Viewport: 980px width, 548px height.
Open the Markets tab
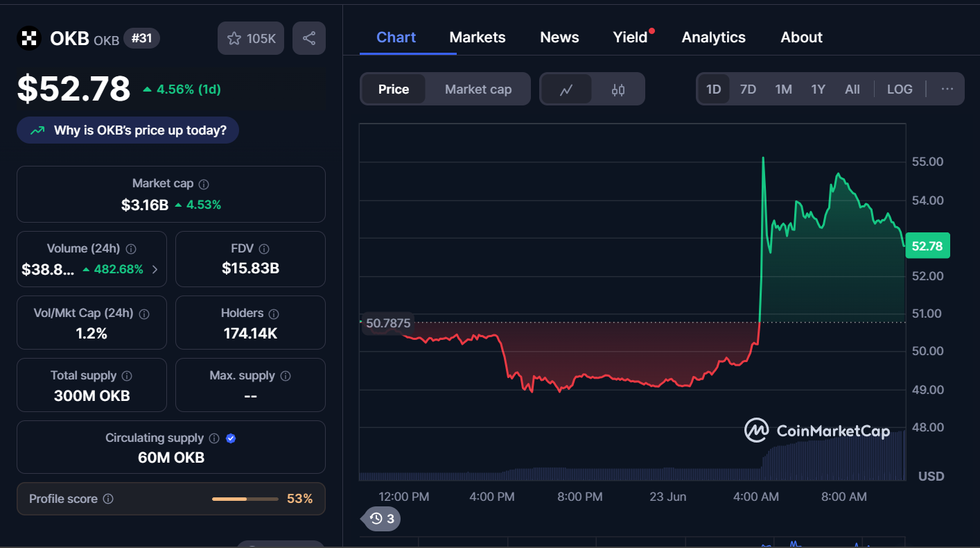pyautogui.click(x=478, y=37)
